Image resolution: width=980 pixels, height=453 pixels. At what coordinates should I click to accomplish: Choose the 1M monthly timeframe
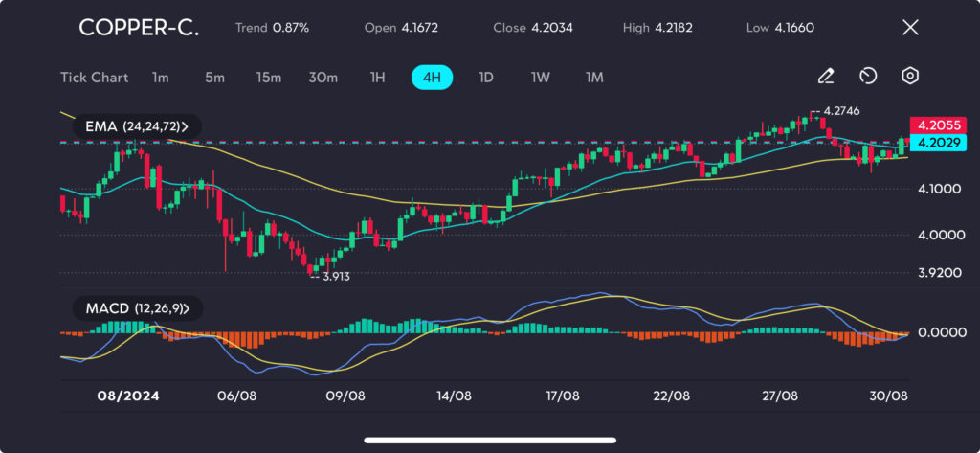[594, 78]
